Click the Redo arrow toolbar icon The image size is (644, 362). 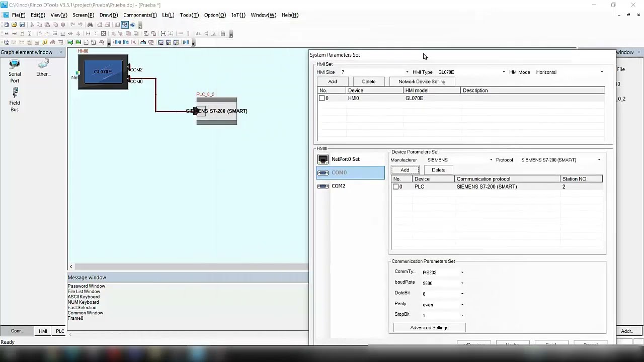(80, 25)
